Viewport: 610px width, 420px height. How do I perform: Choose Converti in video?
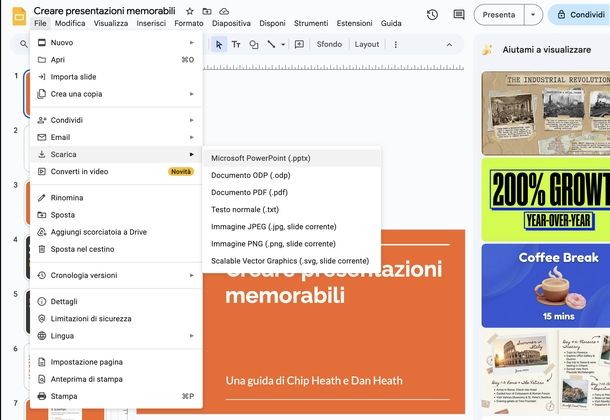116,172
